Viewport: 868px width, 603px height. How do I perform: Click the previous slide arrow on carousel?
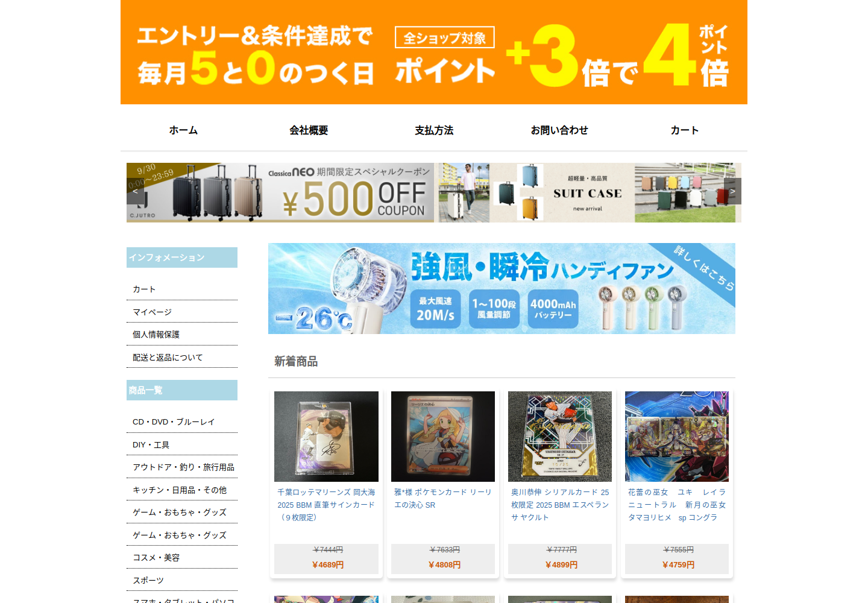135,191
